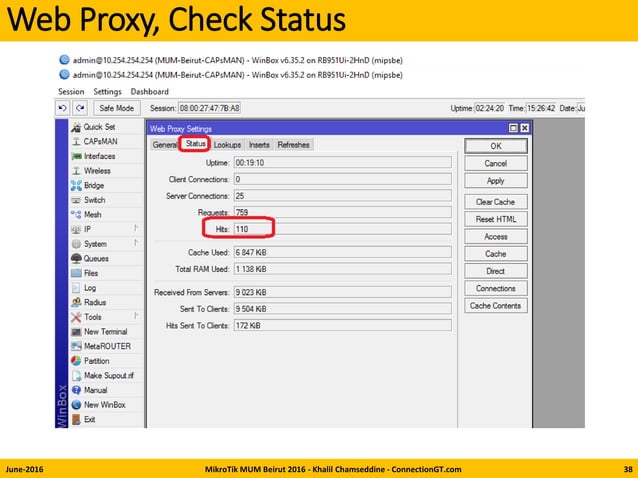Screen dimensions: 638x478
Task: Click the Hits Sent To Clients field
Action: click(343, 326)
